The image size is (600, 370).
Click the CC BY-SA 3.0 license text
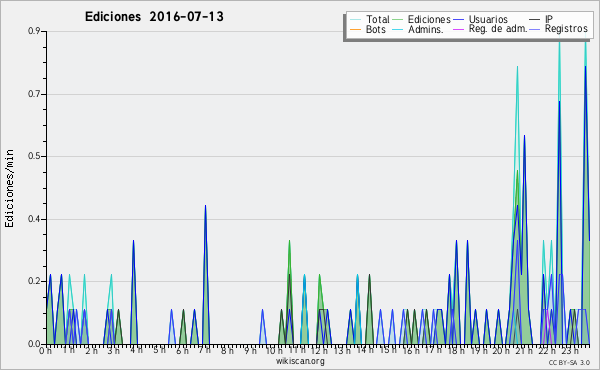[569, 362]
